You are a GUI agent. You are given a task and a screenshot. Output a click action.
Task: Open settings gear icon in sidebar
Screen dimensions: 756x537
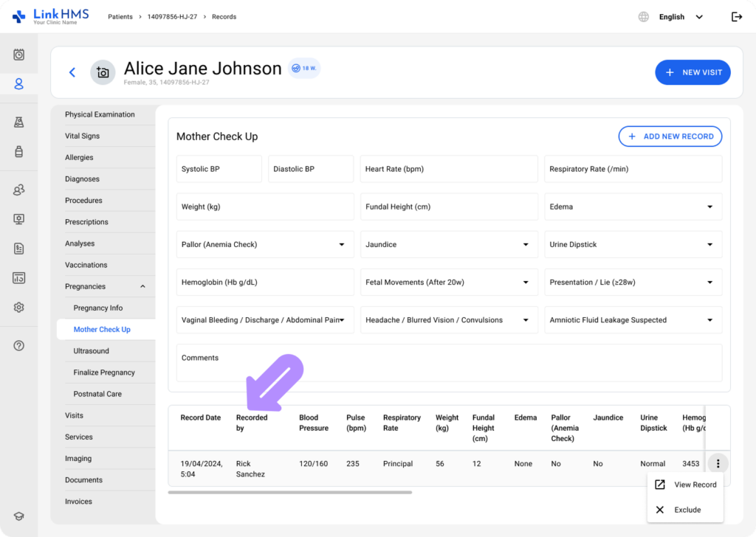click(x=19, y=308)
